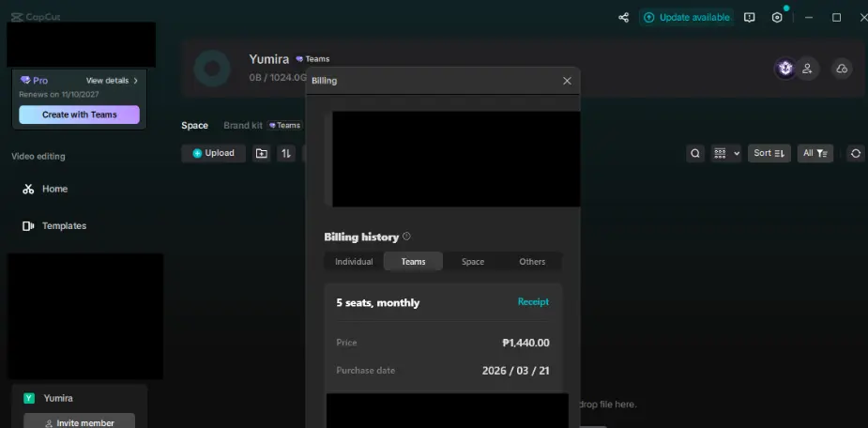
Task: Click the purple member avatar icon
Action: 785,69
